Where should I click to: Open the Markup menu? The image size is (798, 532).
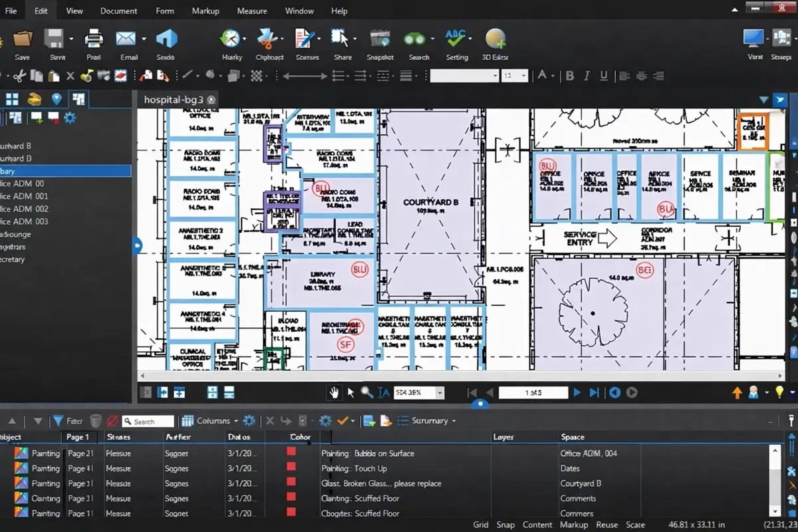pyautogui.click(x=205, y=11)
